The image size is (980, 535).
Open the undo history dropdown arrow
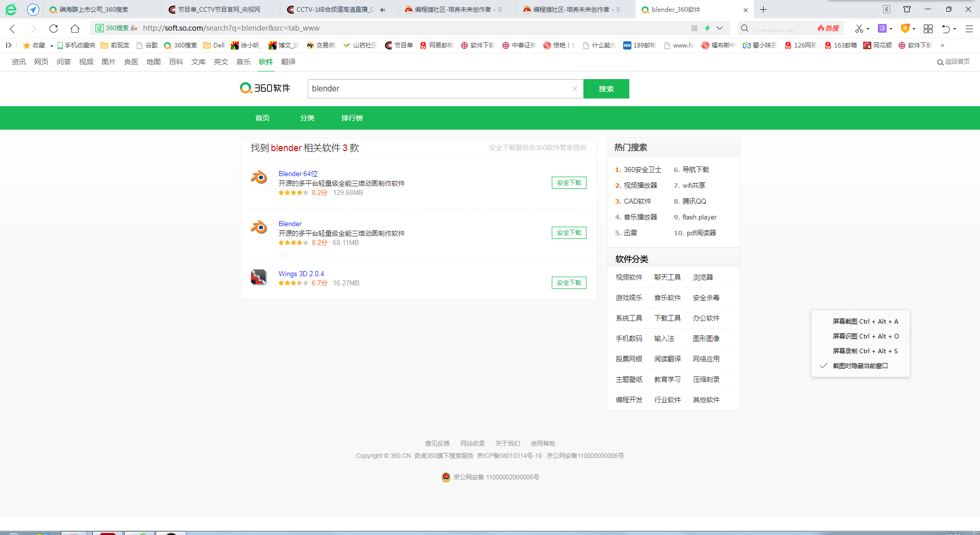[x=954, y=29]
